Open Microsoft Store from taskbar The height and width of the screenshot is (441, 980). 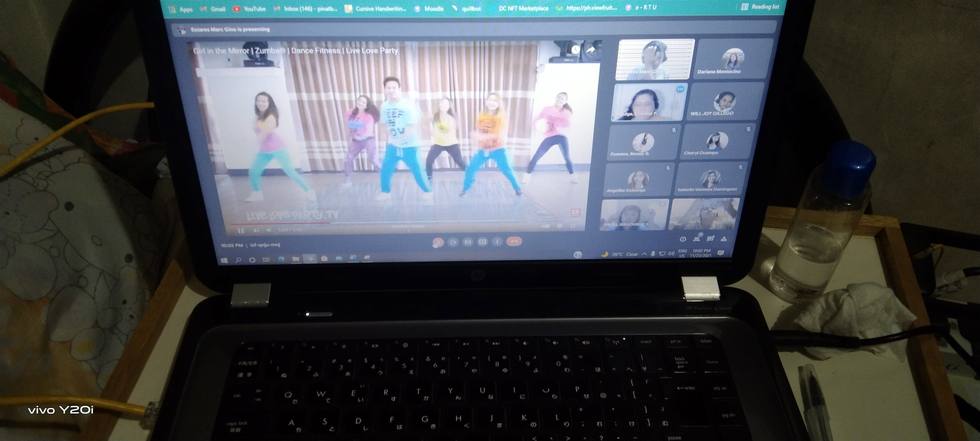(x=324, y=259)
